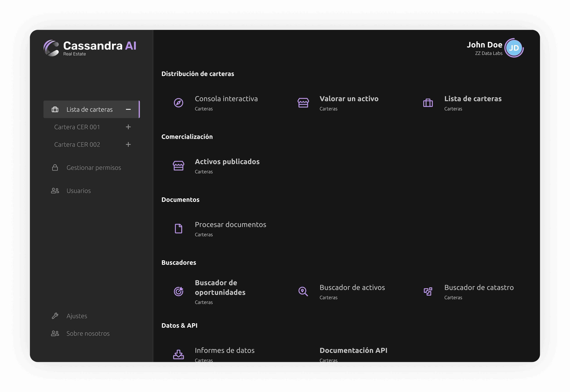The height and width of the screenshot is (392, 570).
Task: Click the Cassandra AI logo
Action: [90, 48]
